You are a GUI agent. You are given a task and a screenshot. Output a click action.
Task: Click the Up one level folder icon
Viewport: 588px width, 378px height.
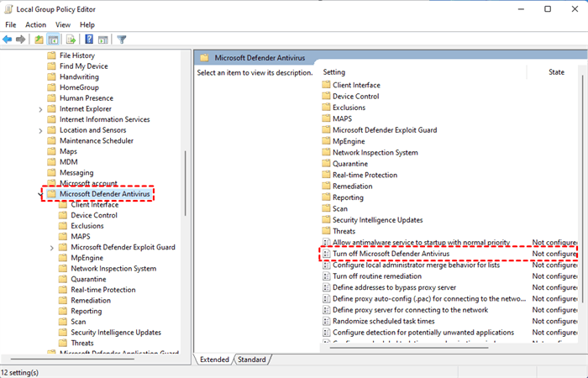[39, 39]
